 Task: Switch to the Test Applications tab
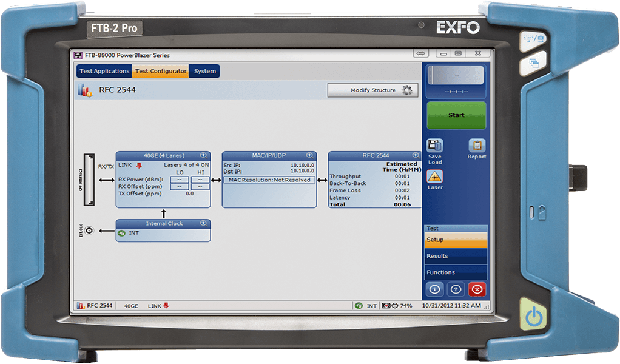coord(104,71)
